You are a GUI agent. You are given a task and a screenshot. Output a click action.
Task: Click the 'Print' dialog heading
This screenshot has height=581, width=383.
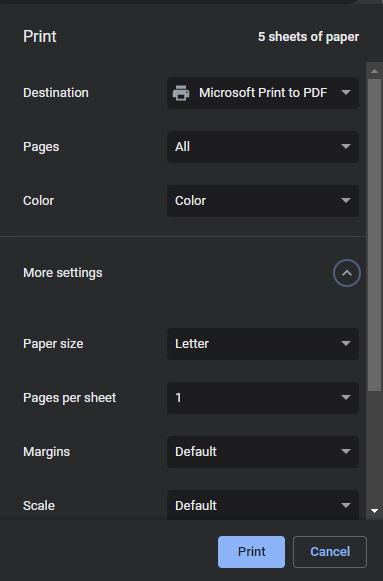pyautogui.click(x=40, y=36)
